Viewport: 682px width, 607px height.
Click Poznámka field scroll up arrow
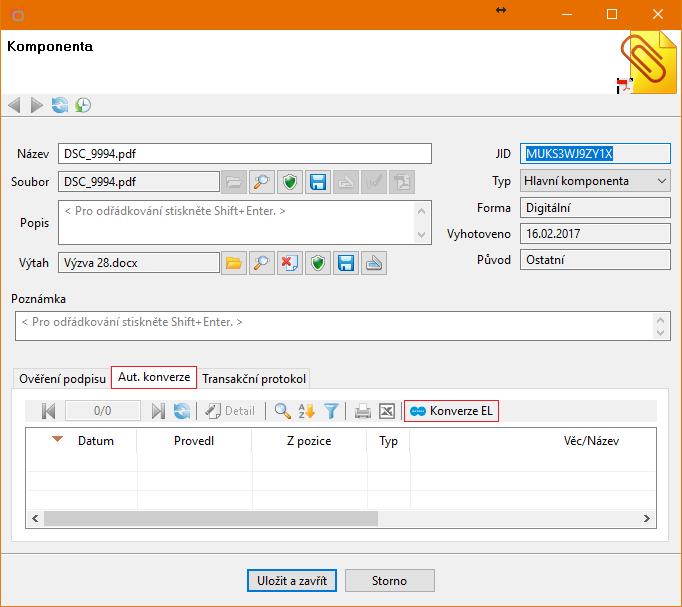pyautogui.click(x=661, y=320)
